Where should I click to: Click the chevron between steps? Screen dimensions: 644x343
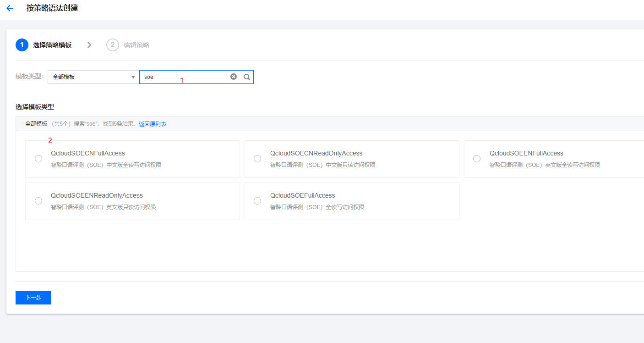89,45
